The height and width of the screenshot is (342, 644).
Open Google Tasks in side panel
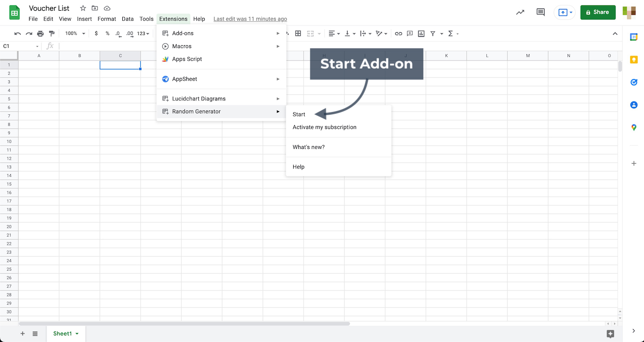pos(634,82)
